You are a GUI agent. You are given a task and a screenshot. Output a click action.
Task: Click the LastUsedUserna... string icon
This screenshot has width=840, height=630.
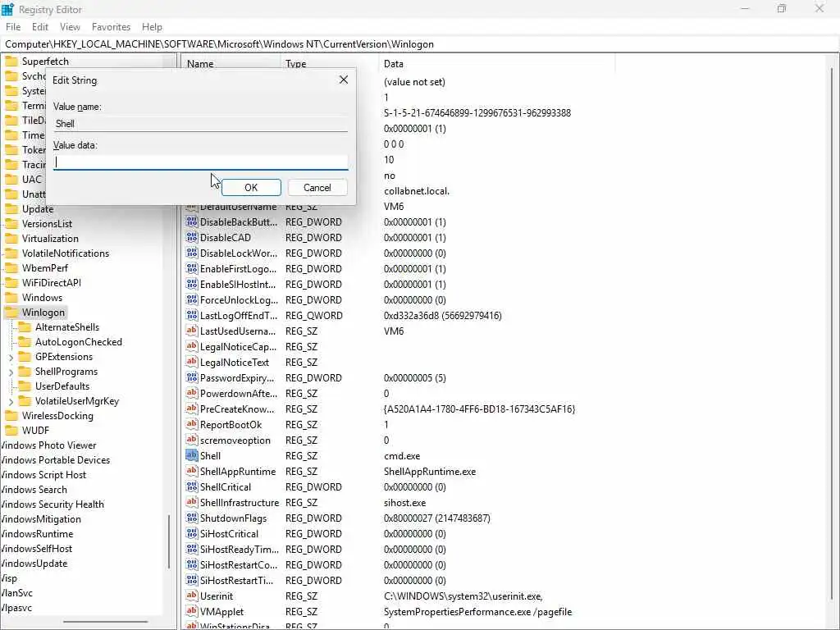[x=191, y=331]
